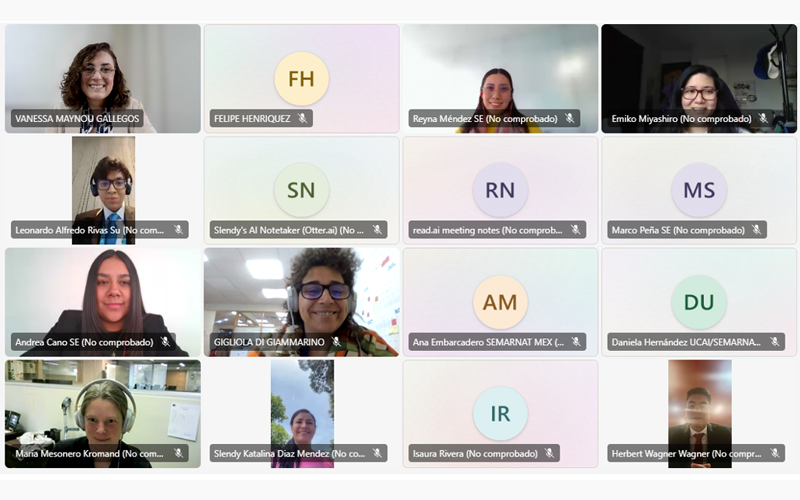Screen dimensions: 800x500
Task: Click the Herbert Wagner Wagner name label
Action: click(x=686, y=453)
